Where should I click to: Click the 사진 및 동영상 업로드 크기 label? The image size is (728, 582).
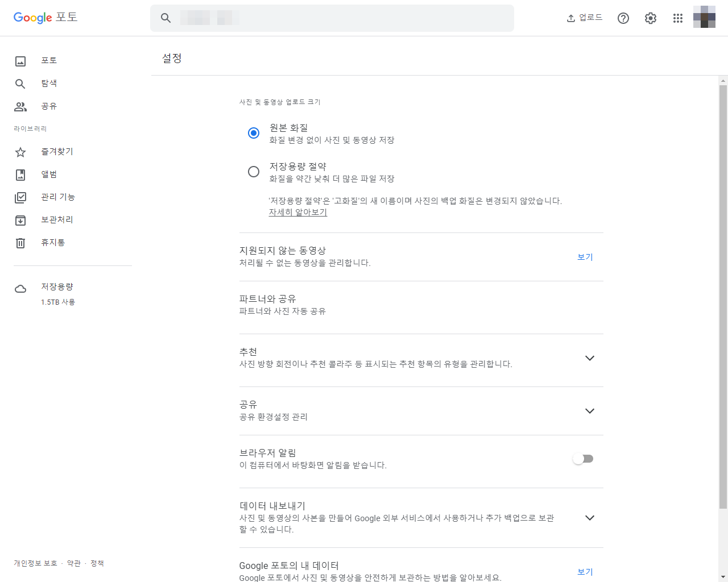(x=280, y=102)
